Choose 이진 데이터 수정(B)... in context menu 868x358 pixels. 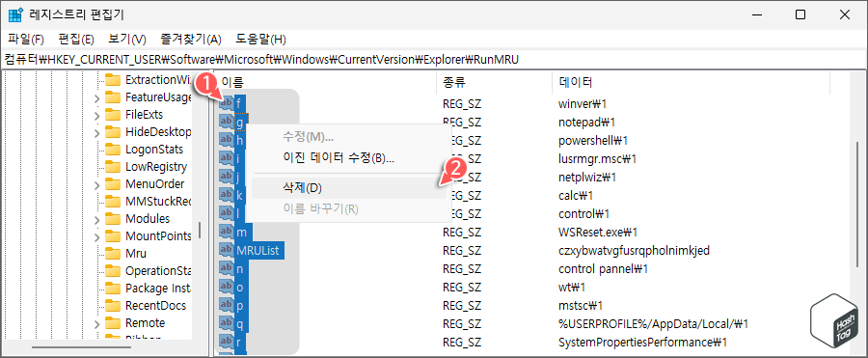(349, 158)
